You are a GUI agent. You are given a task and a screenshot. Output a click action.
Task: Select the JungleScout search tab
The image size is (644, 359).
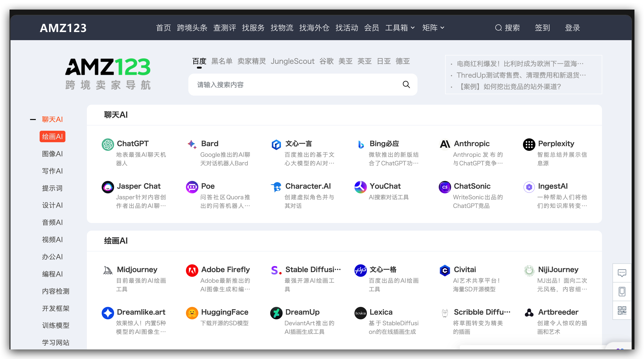[292, 61]
